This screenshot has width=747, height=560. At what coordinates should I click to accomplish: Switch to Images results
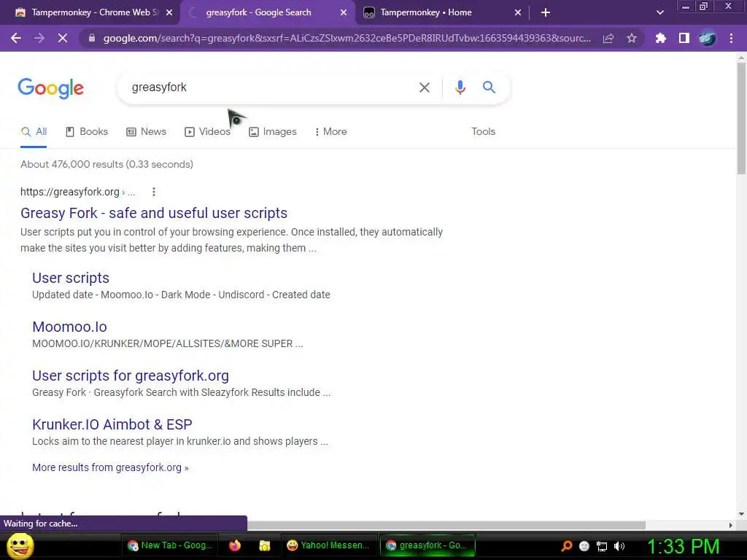(x=273, y=131)
